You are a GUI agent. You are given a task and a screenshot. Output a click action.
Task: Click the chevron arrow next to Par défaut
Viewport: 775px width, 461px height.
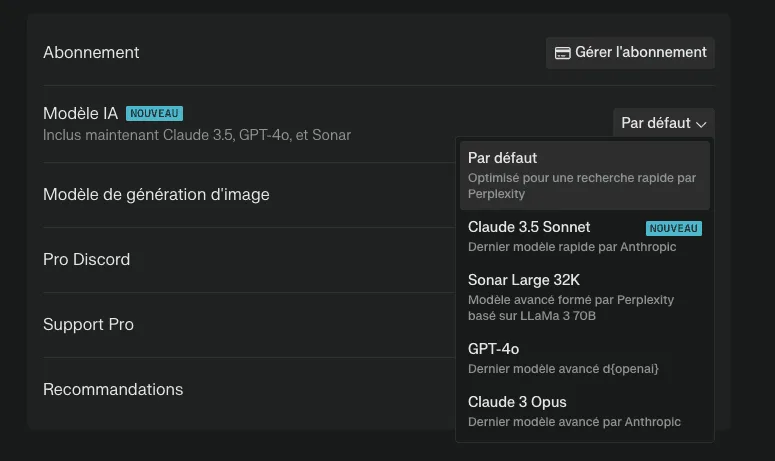point(701,124)
